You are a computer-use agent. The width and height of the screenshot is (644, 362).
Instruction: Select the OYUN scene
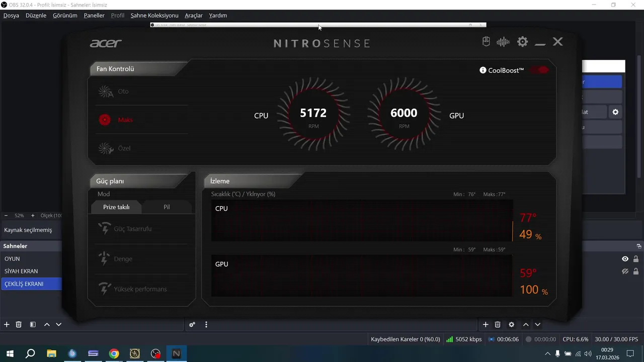point(31,259)
